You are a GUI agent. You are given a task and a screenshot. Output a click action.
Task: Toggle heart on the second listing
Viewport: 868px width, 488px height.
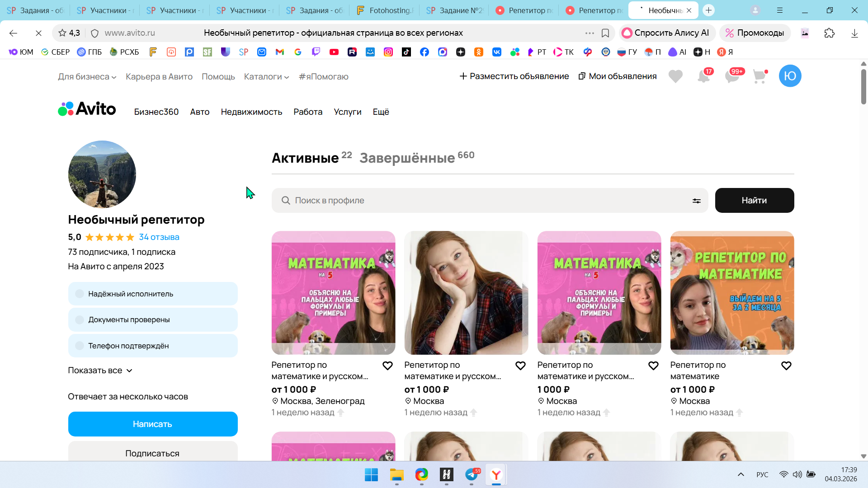pyautogui.click(x=520, y=366)
